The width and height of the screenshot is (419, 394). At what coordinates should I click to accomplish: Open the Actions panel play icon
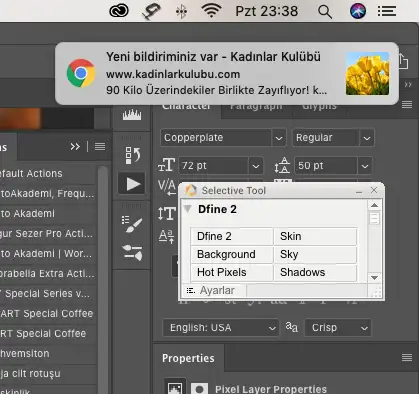click(x=132, y=184)
